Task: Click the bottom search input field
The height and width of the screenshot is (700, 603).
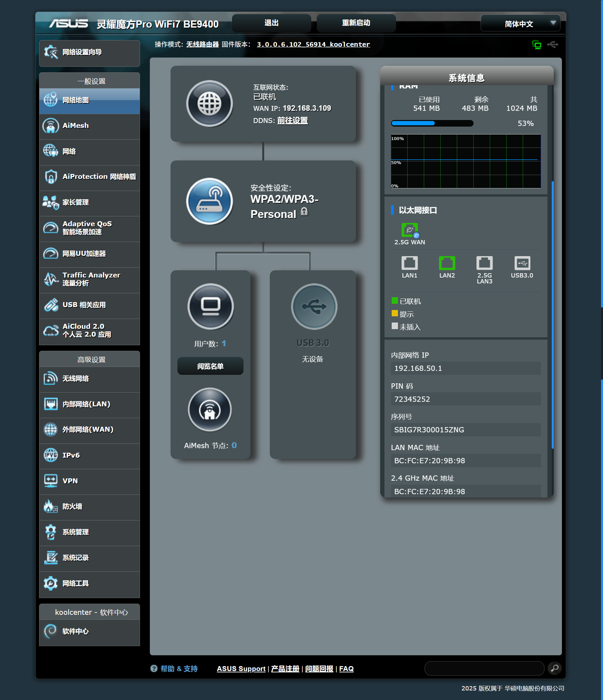Action: (x=484, y=668)
